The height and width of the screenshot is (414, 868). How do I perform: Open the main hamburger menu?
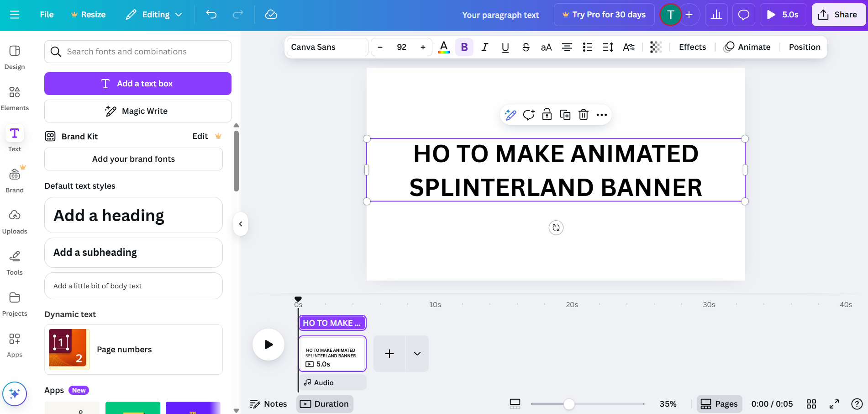tap(15, 15)
